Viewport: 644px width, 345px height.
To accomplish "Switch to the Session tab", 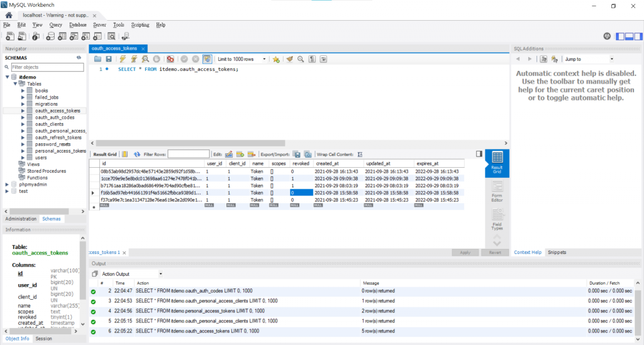I will (x=43, y=339).
